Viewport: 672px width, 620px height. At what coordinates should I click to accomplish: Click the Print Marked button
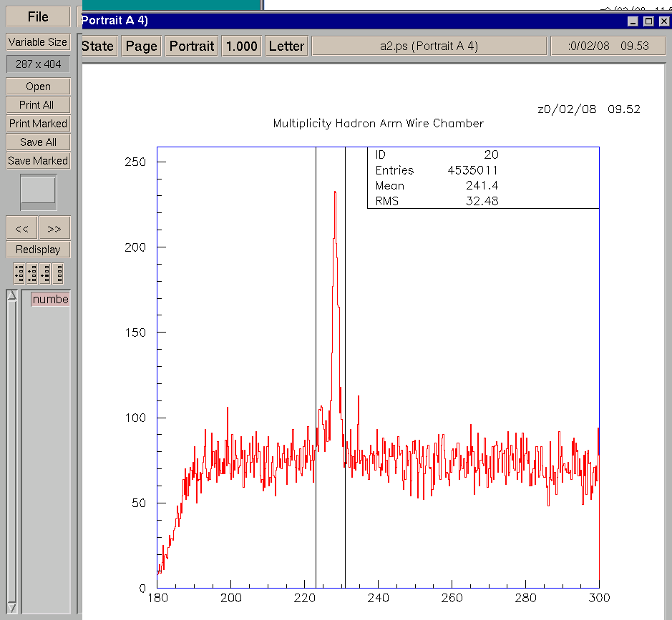[38, 124]
